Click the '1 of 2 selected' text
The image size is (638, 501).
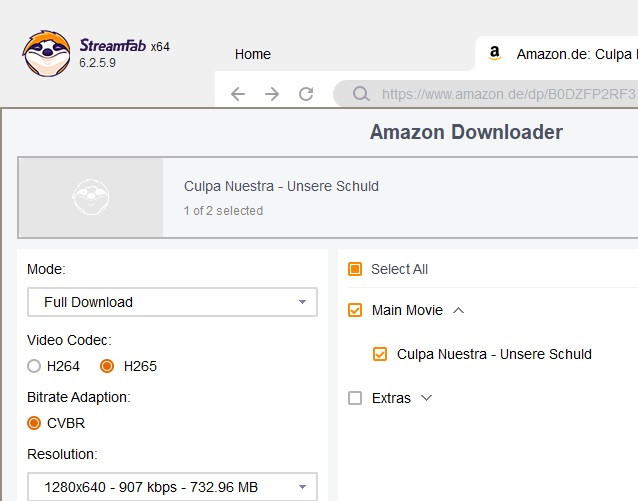[223, 211]
